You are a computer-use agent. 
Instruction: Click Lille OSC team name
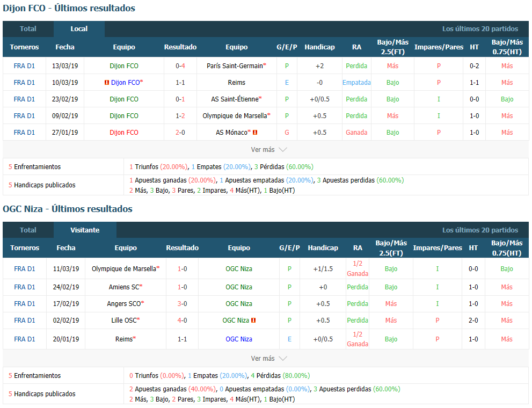coord(124,320)
